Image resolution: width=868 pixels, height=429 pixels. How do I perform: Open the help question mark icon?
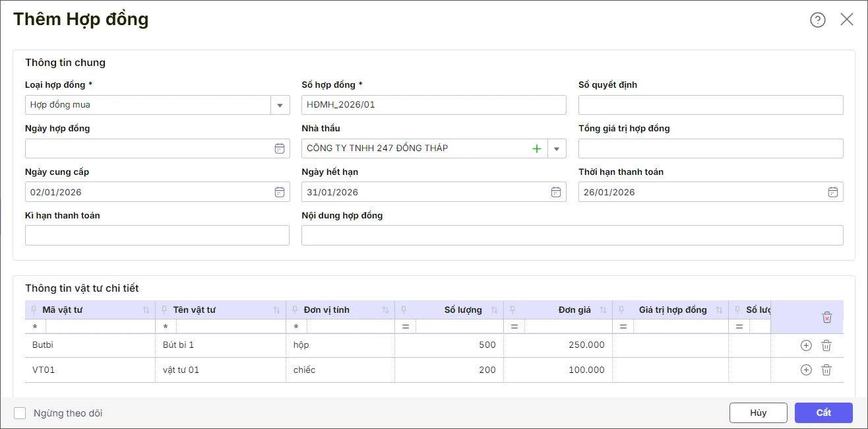817,20
